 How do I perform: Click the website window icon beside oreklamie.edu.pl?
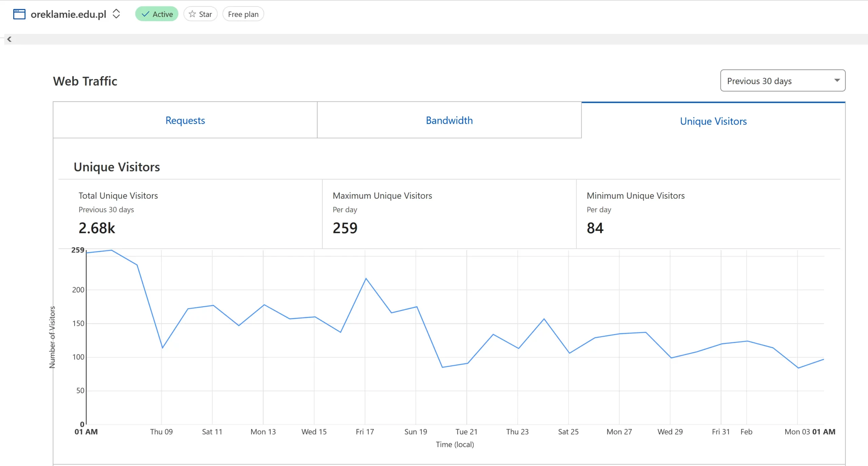click(x=19, y=14)
